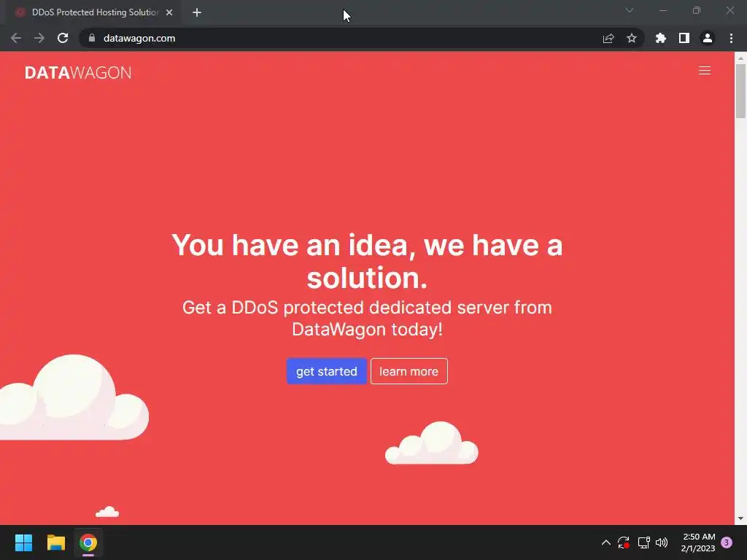Open network settings tray icon
The width and height of the screenshot is (747, 560).
pos(643,542)
